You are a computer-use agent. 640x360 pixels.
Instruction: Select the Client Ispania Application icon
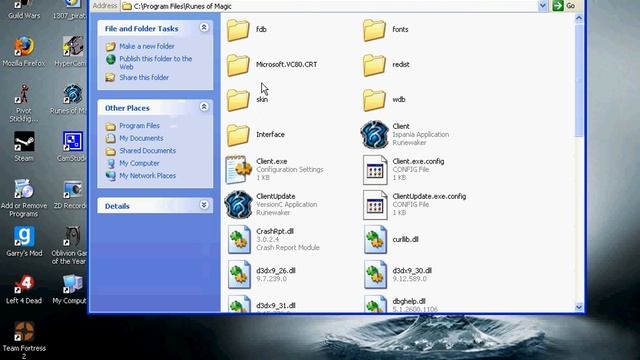374,135
